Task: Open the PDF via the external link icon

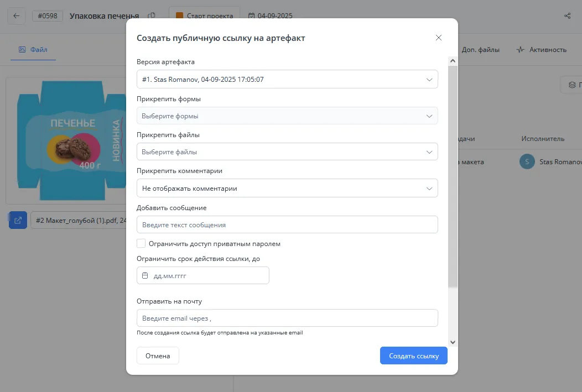Action: [x=18, y=219]
